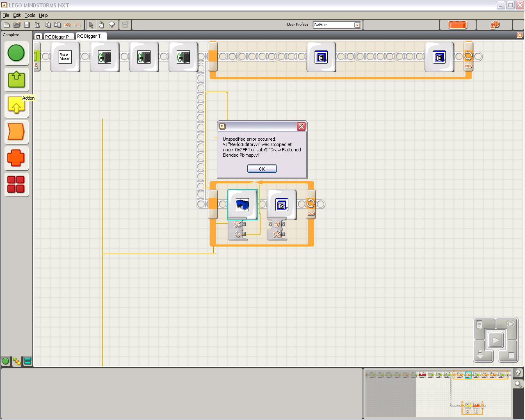
Task: Click OK in the error dialog
Action: (x=262, y=169)
